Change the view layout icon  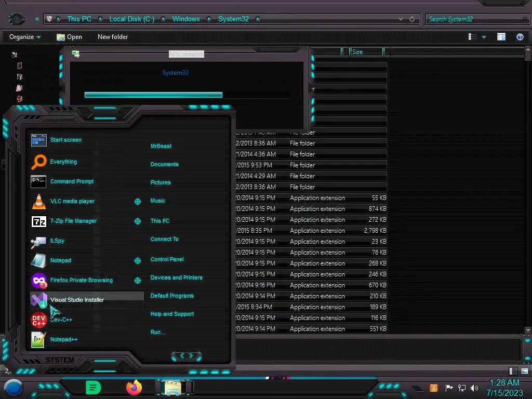pos(472,37)
